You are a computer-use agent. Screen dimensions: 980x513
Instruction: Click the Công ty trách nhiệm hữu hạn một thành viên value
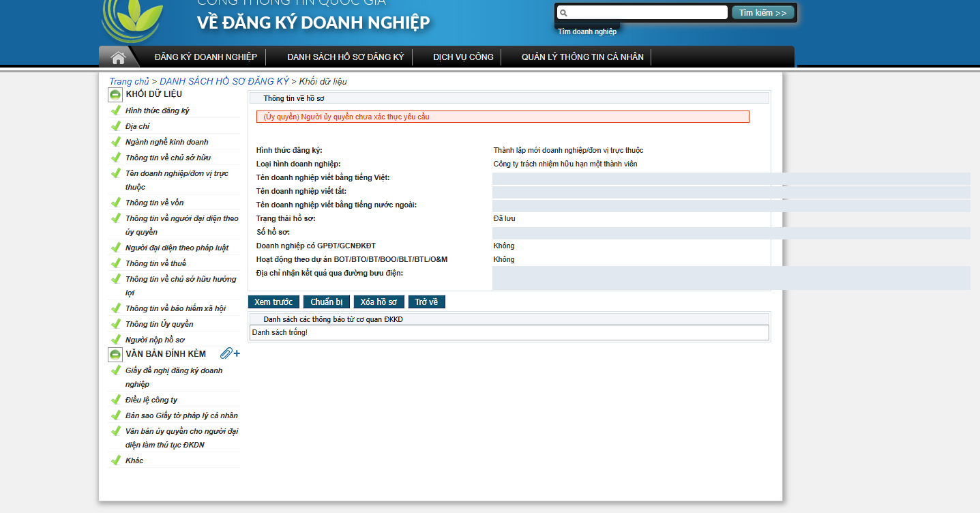565,164
